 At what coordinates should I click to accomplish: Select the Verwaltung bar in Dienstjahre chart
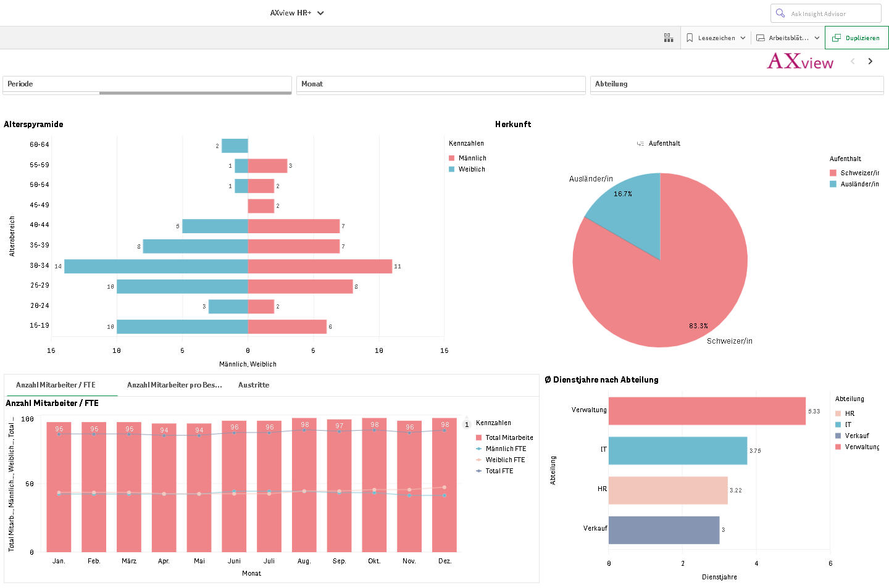tap(707, 411)
